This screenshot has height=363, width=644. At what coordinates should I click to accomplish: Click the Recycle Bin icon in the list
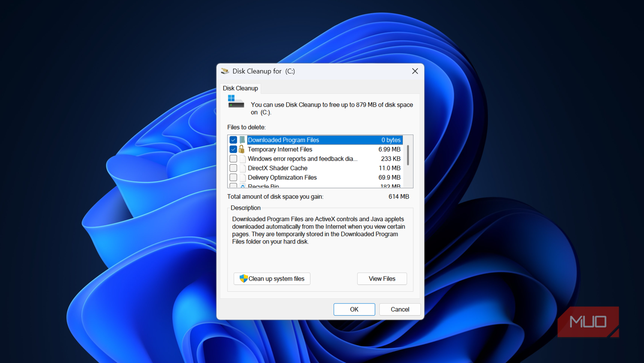(x=242, y=186)
